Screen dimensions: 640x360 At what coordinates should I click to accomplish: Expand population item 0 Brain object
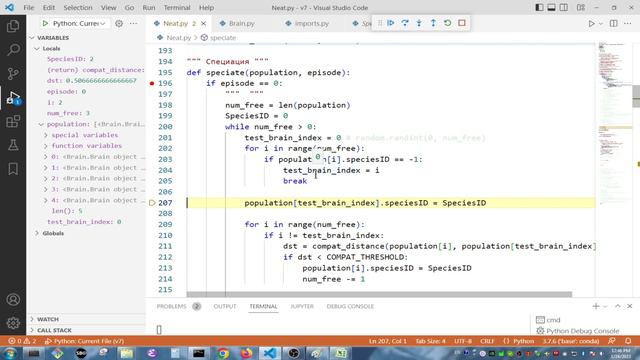click(95, 157)
